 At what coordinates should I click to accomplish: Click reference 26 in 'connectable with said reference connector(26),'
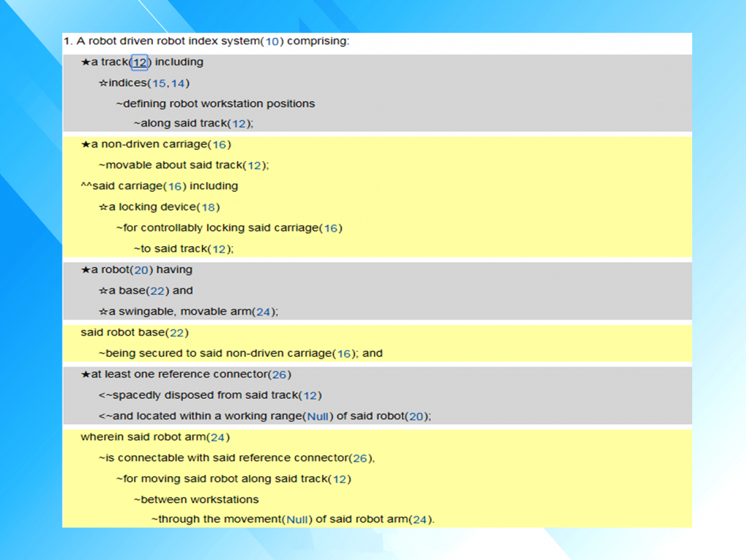pos(360,458)
